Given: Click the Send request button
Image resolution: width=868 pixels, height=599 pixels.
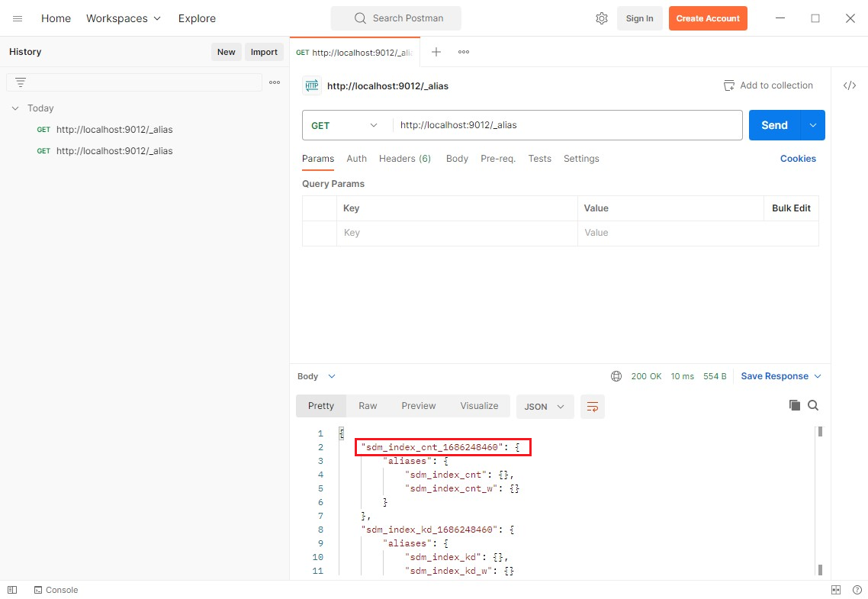Looking at the screenshot, I should click(774, 125).
